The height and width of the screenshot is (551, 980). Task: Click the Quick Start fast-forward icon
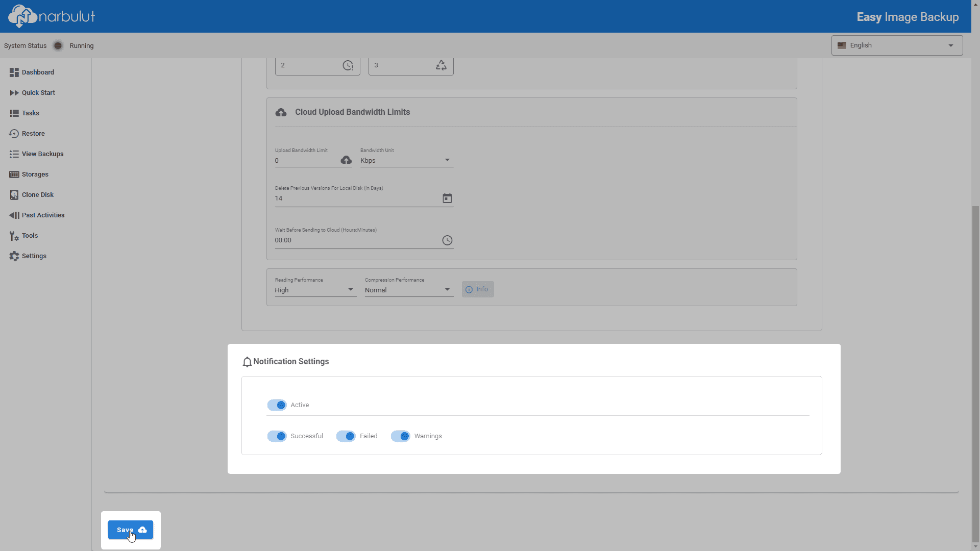pyautogui.click(x=14, y=93)
